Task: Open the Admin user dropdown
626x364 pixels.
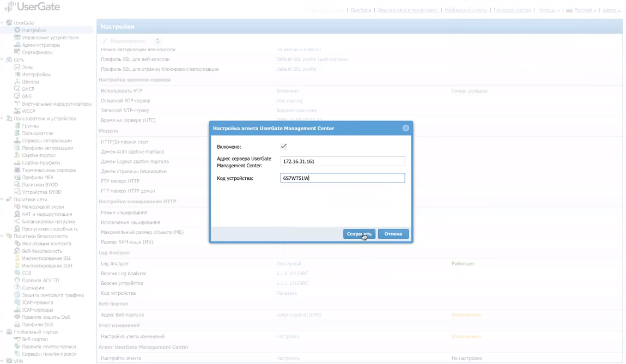Action: (611, 10)
